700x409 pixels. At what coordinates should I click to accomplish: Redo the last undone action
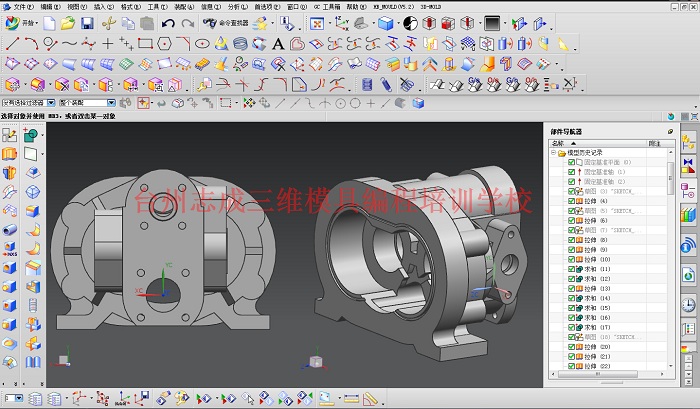click(188, 23)
